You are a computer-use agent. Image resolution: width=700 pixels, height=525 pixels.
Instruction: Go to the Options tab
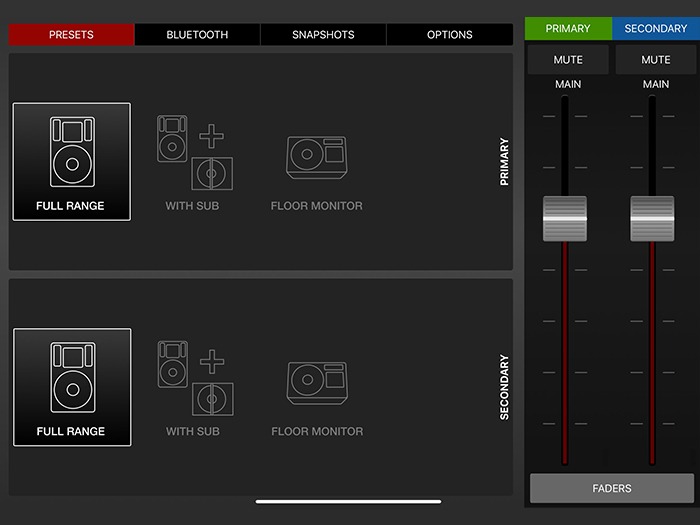[x=450, y=34]
